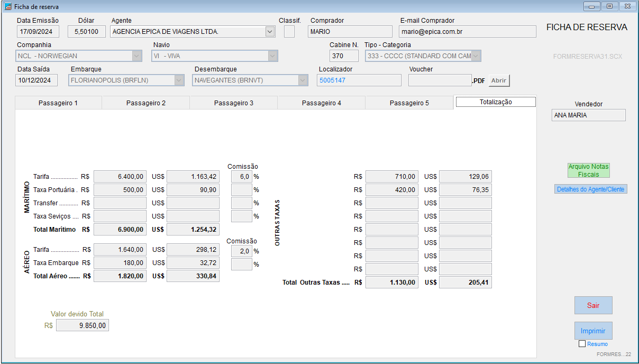
Task: Click the Abrir voucher button
Action: (x=499, y=81)
